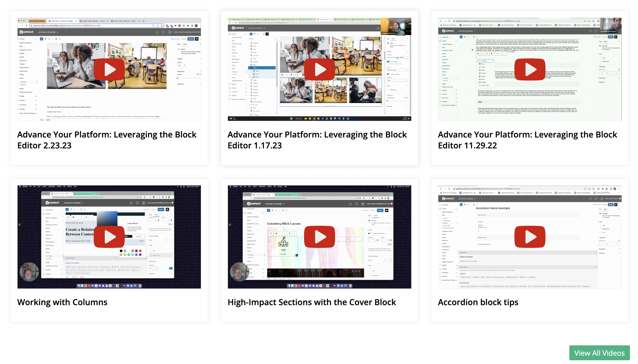Viewport: 638px width, 364px height.
Task: Click the 'Working with Columns' title
Action: click(62, 302)
